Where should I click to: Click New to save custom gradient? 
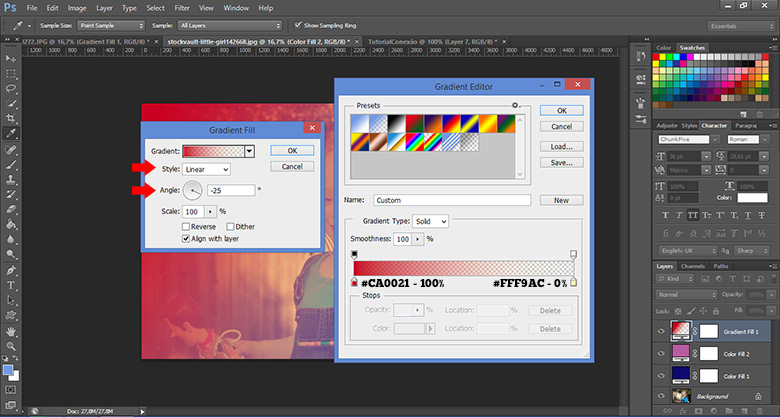click(x=561, y=200)
